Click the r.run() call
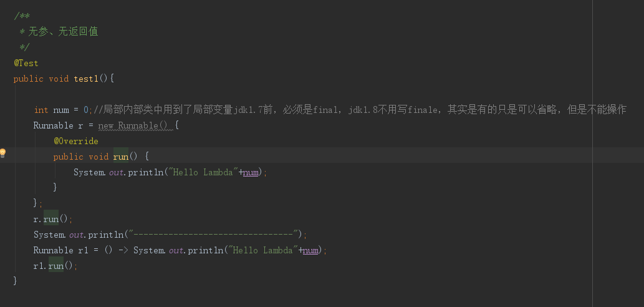 pyautogui.click(x=52, y=219)
